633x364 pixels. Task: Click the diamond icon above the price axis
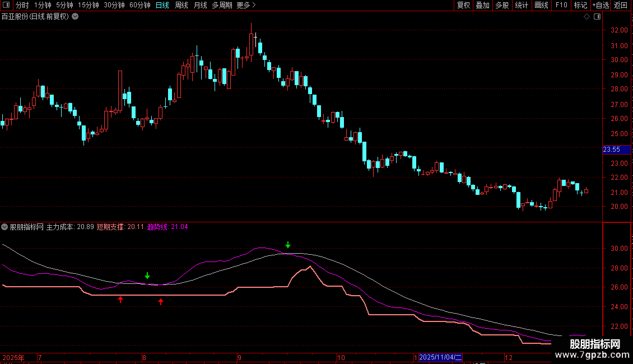point(587,17)
